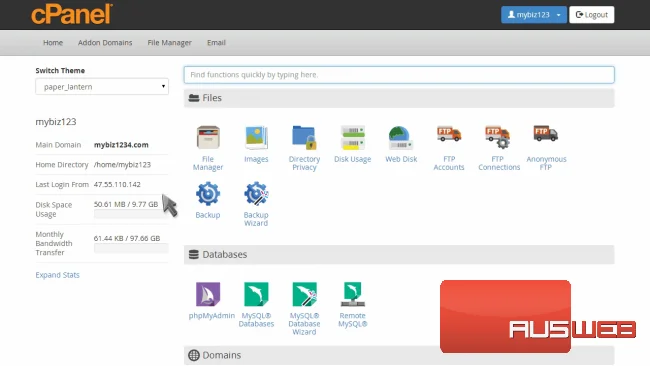Click the Logout button
650x366 pixels.
[x=592, y=15]
